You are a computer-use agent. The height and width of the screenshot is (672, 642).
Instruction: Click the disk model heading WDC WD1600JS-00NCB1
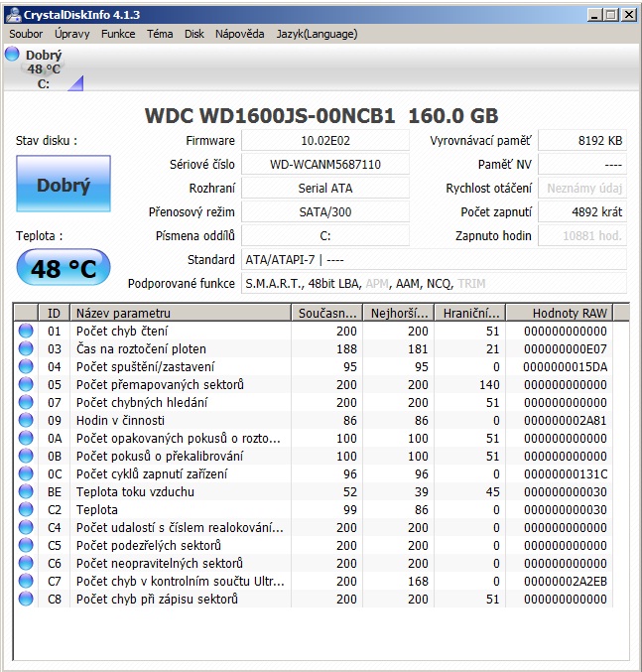pyautogui.click(x=270, y=116)
